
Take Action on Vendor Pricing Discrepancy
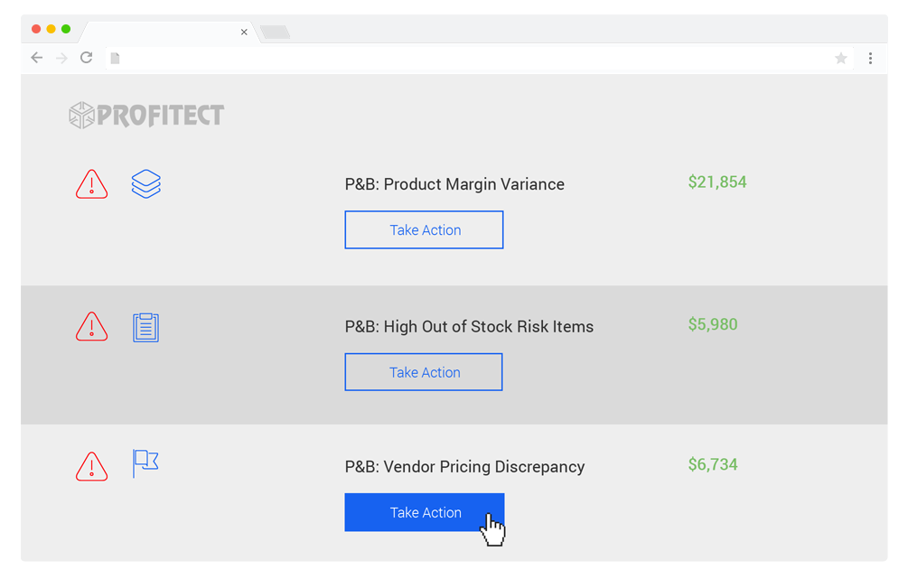click(425, 512)
